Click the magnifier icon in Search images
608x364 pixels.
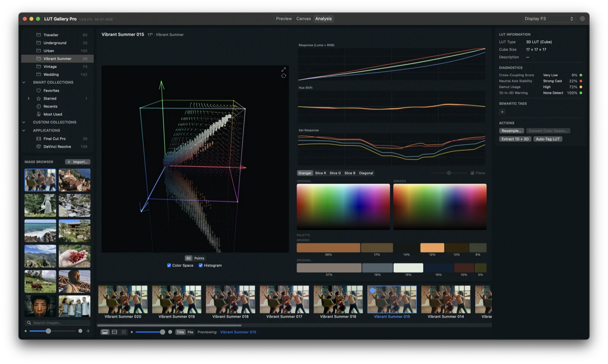click(x=29, y=323)
